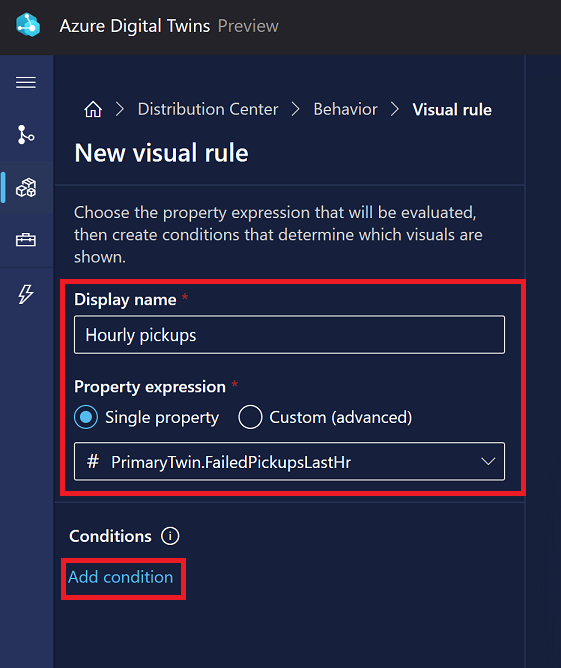Click the Conditions info icon
The height and width of the screenshot is (668, 561).
(x=170, y=536)
